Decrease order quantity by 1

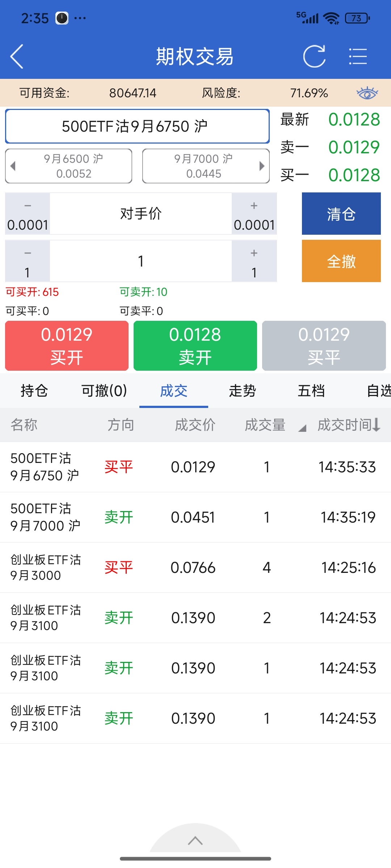tap(28, 261)
